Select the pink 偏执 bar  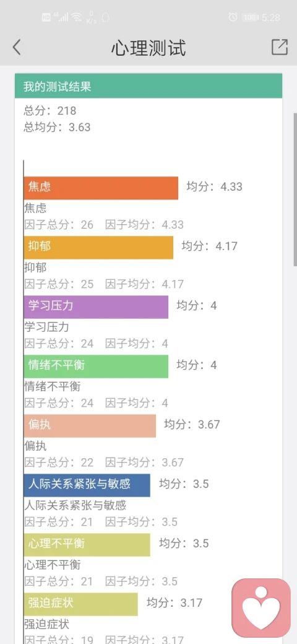click(x=90, y=426)
